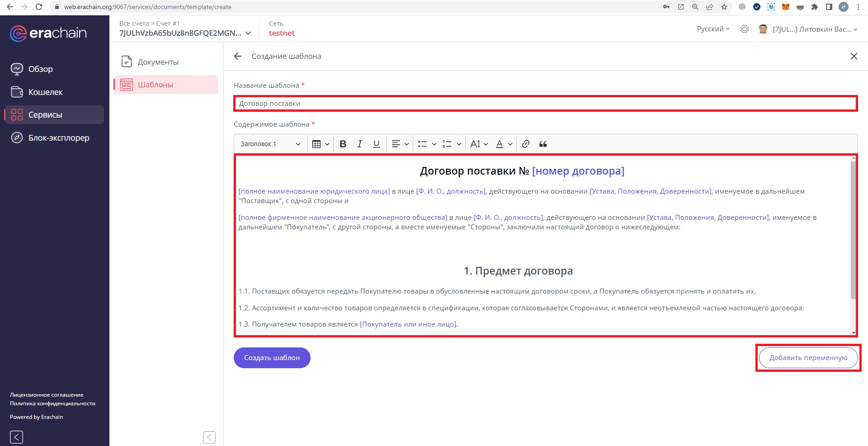Toggle bold formatting in the template editor

click(x=343, y=144)
